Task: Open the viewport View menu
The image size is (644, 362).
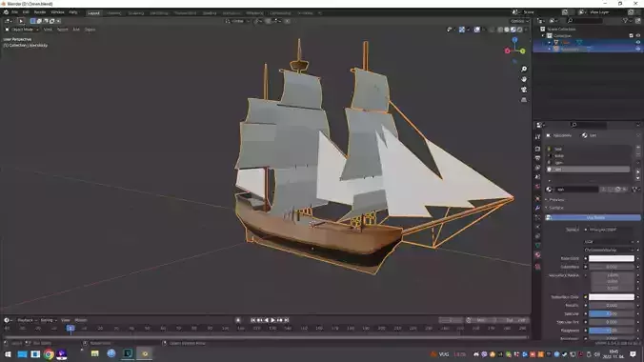Action: click(48, 30)
